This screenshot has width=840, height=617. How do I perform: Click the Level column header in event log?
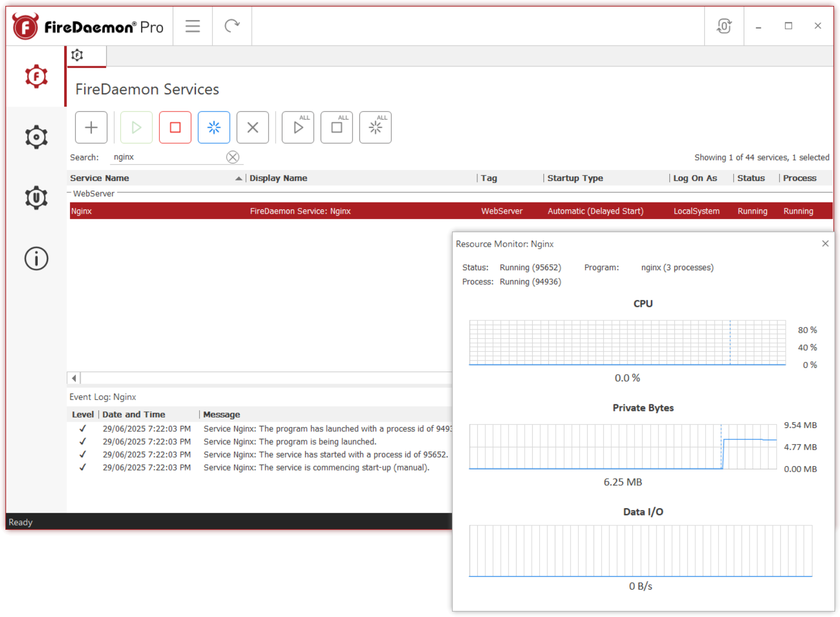click(x=83, y=415)
